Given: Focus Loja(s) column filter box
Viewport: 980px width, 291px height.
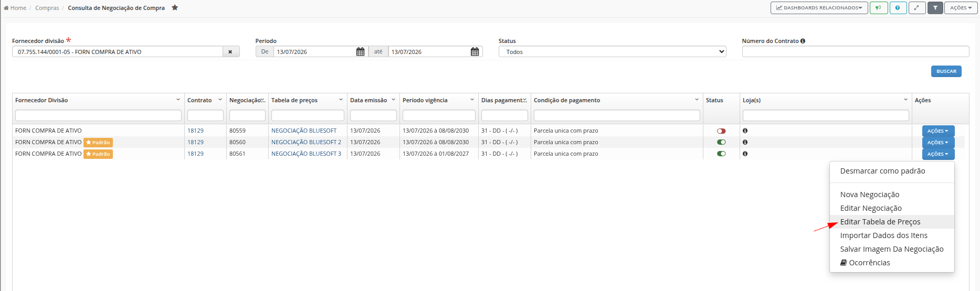Looking at the screenshot, I should [x=826, y=115].
